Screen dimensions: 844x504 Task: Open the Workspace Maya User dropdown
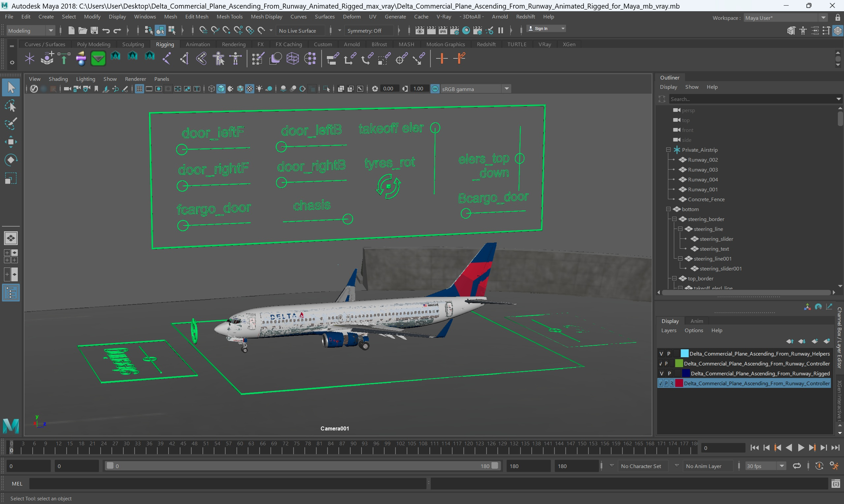[x=786, y=18]
